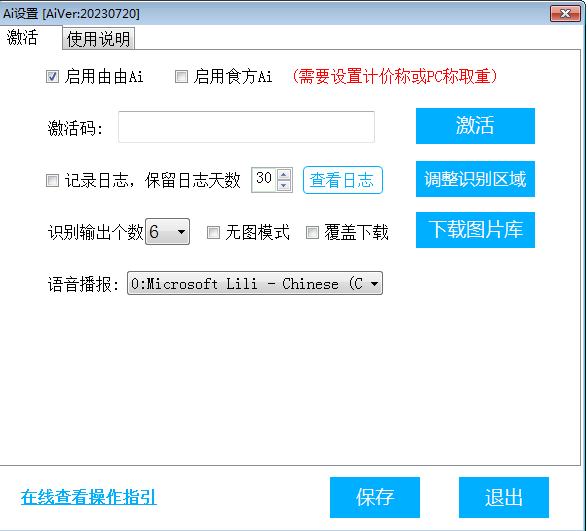Click the 激活码 input field
This screenshot has height=531, width=588.
[246, 127]
